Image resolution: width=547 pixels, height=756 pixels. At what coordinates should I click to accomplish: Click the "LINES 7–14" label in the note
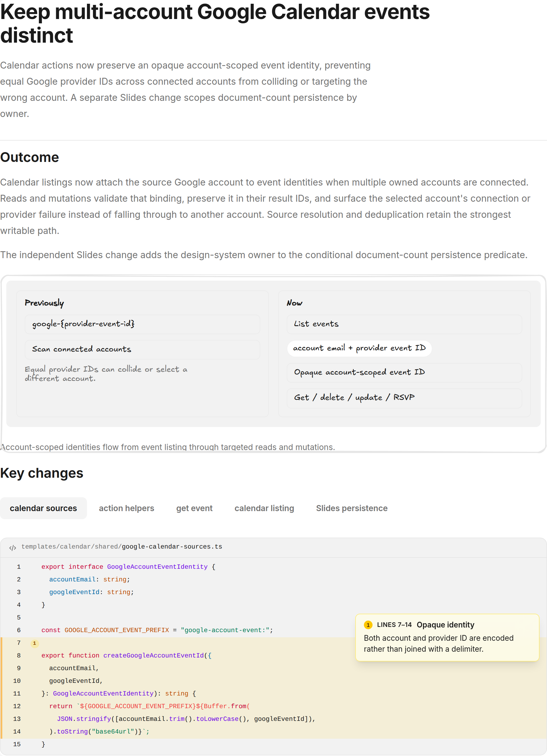point(394,625)
